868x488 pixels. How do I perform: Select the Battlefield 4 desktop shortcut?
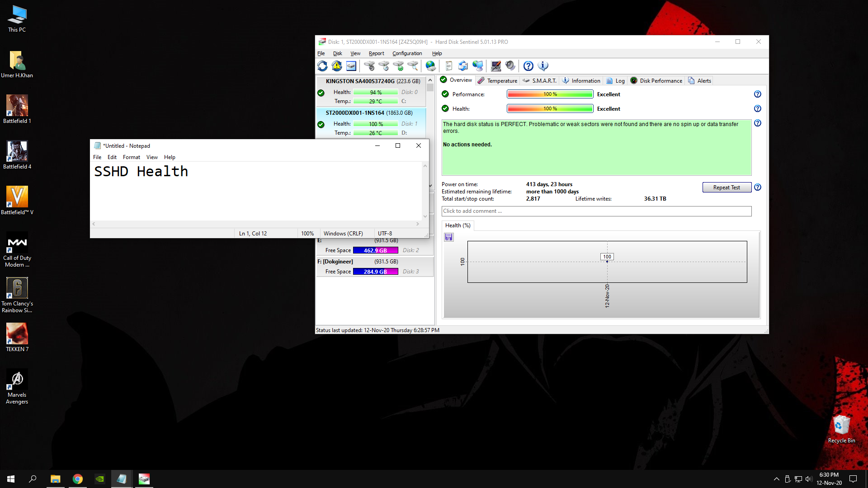17,155
